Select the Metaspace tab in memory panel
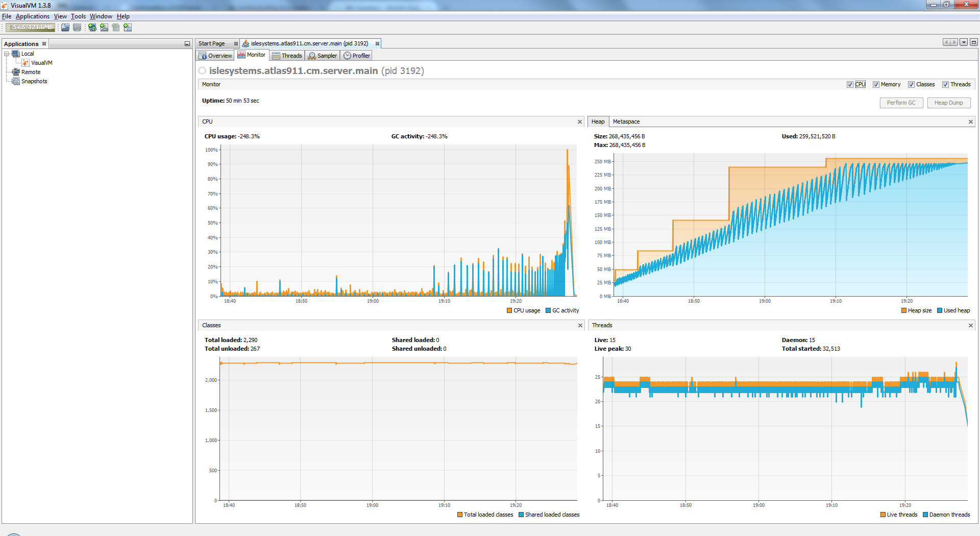The image size is (980, 536). click(x=626, y=121)
